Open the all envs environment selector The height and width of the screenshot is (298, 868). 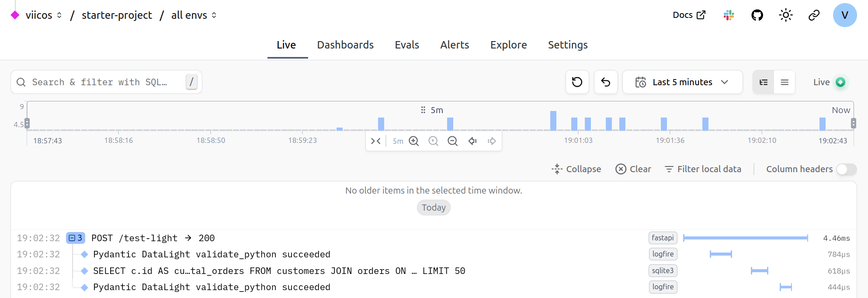click(194, 15)
